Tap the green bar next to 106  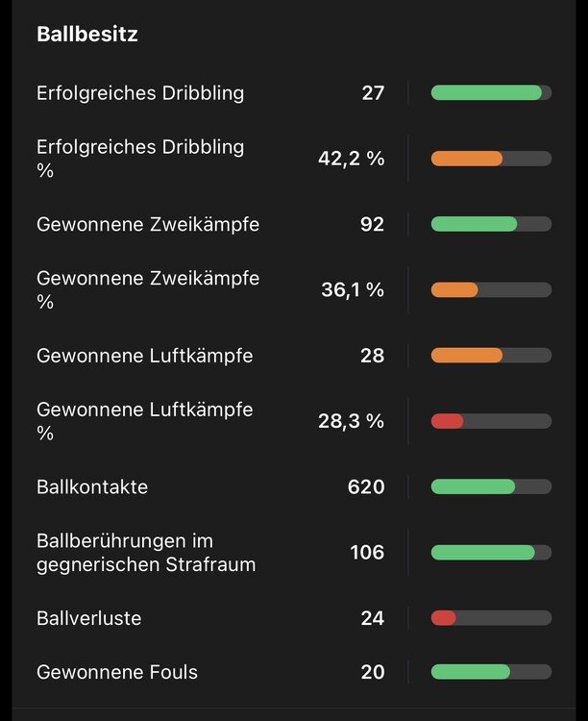(x=491, y=553)
